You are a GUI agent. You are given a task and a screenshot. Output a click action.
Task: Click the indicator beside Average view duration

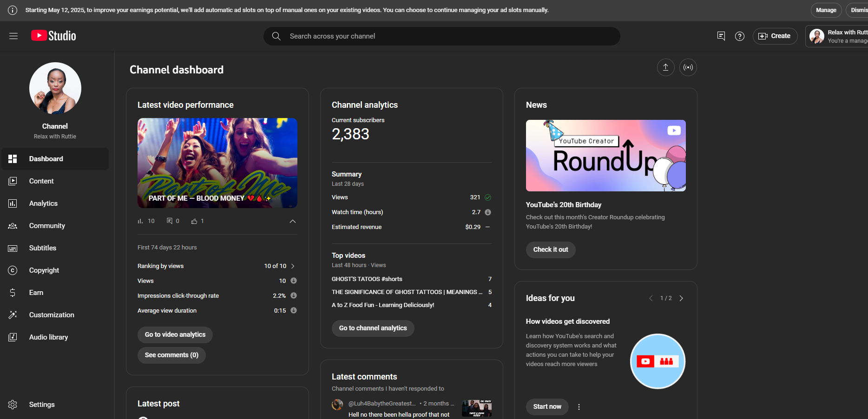[x=294, y=310]
